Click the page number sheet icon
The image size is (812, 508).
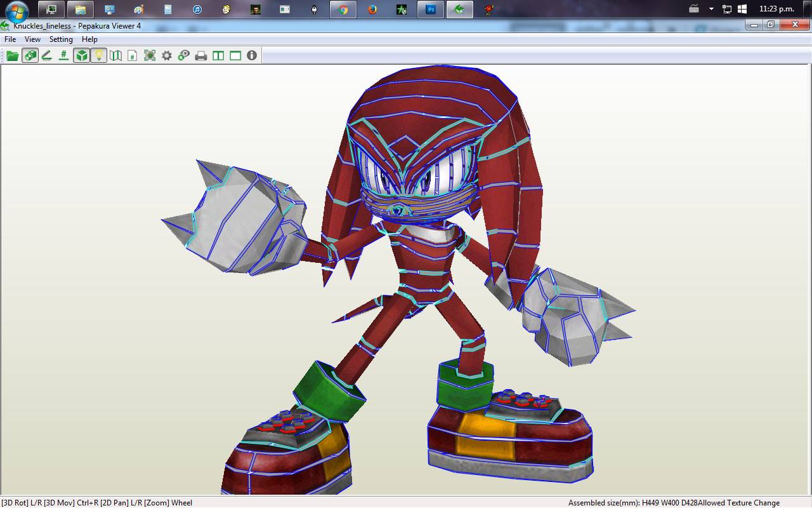point(133,56)
